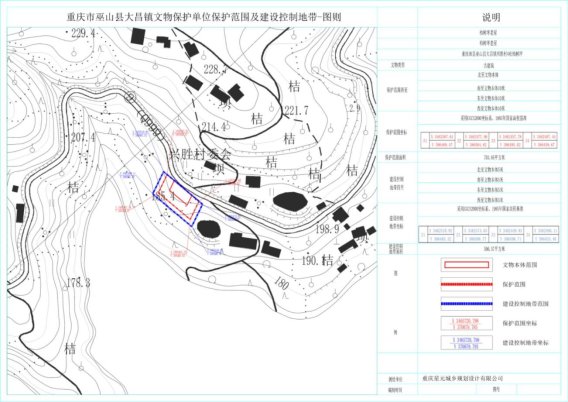Screen dimensions: 568x402
Task: Click the blue 建设控制地带坐标 sample coordinate box
Action: 467,343
